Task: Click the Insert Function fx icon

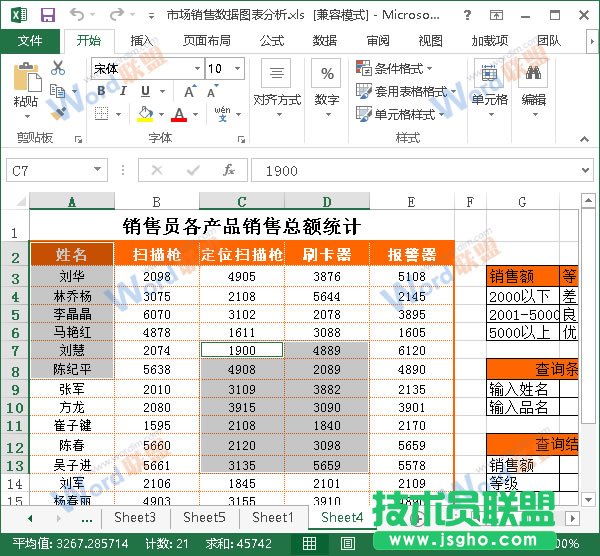Action: pos(229,170)
